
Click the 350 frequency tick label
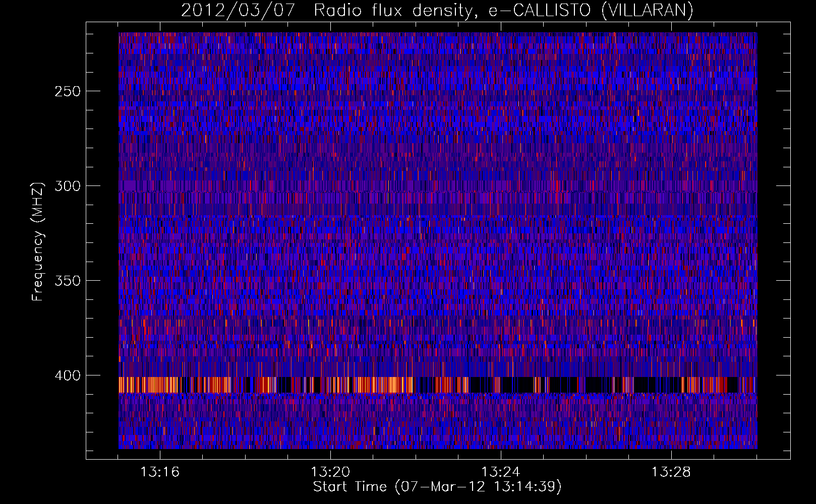coord(68,281)
